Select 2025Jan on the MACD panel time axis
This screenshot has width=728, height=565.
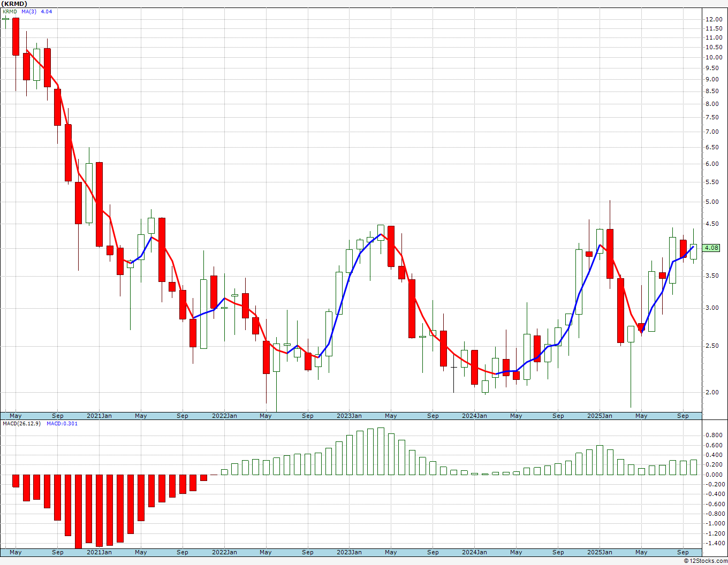tap(600, 552)
